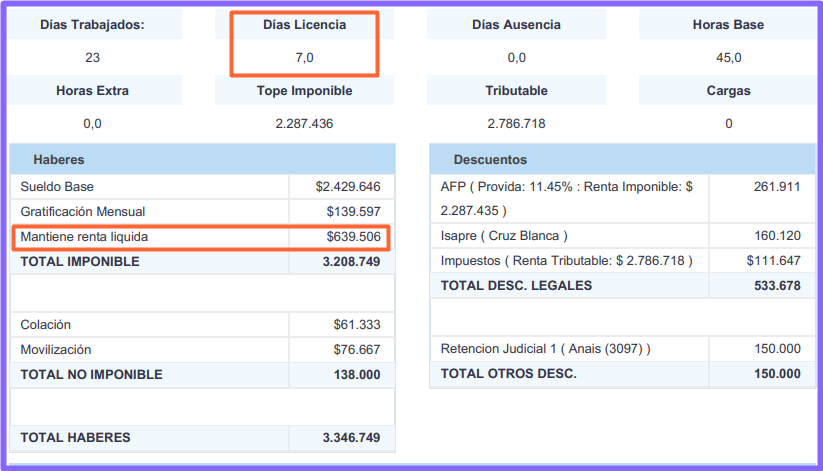This screenshot has height=471, width=823.
Task: Select the 'Horas Base' header
Action: click(729, 25)
